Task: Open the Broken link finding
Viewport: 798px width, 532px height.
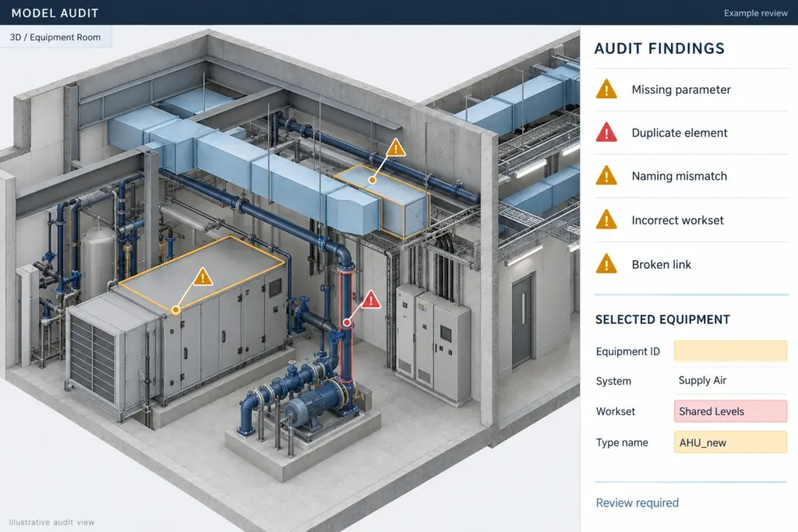Action: tap(692, 265)
